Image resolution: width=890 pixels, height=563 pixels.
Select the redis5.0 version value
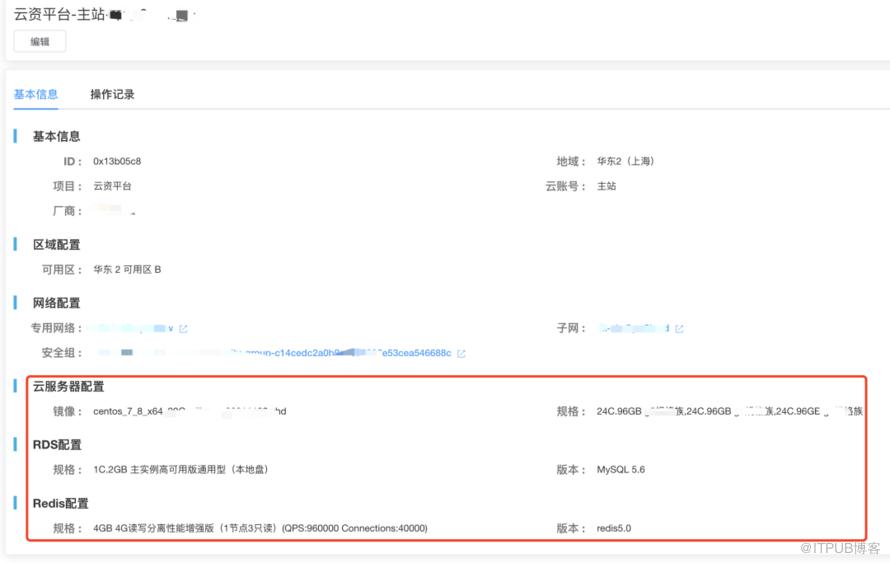click(x=614, y=528)
